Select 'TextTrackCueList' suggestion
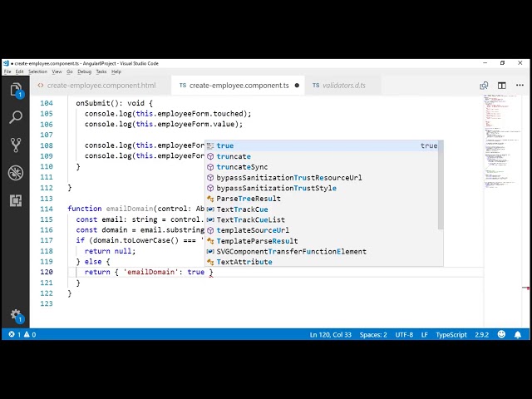This screenshot has width=532, height=399. coord(322,219)
